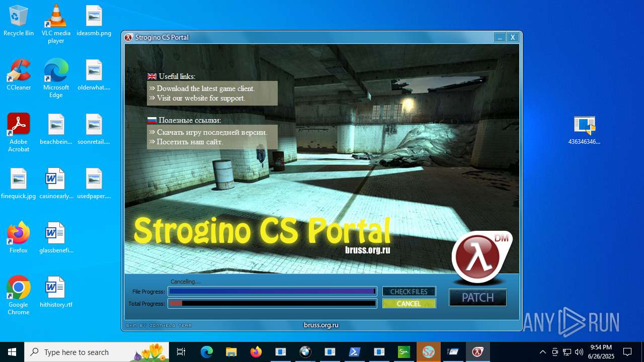
Task: Open the notification center
Action: point(627,352)
